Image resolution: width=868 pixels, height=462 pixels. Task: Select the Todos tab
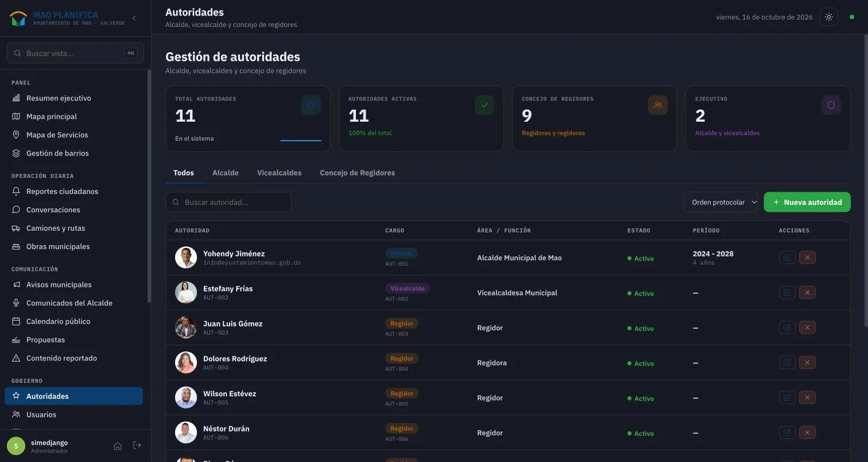[x=184, y=173]
